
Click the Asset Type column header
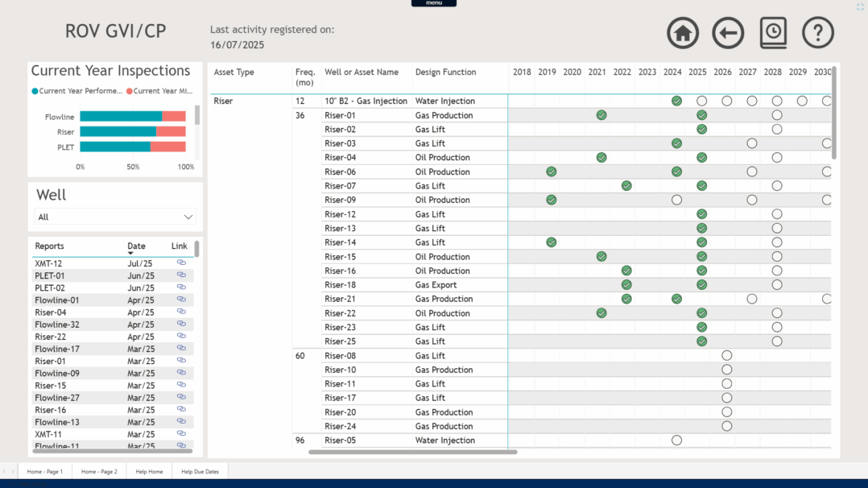pos(234,72)
